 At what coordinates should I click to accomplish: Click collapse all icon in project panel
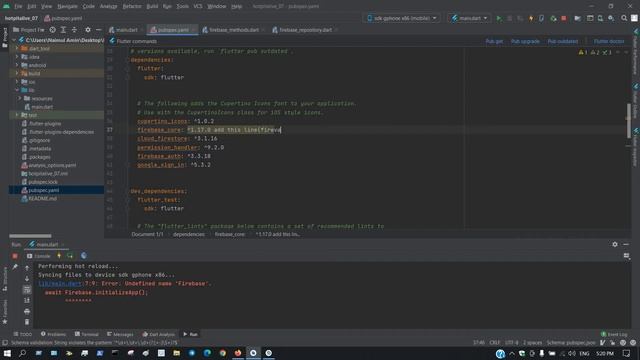[74, 30]
